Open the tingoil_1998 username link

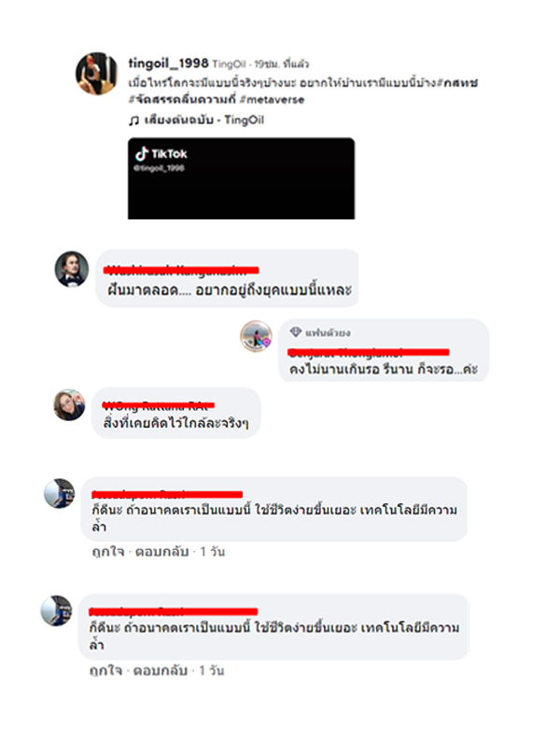point(169,63)
